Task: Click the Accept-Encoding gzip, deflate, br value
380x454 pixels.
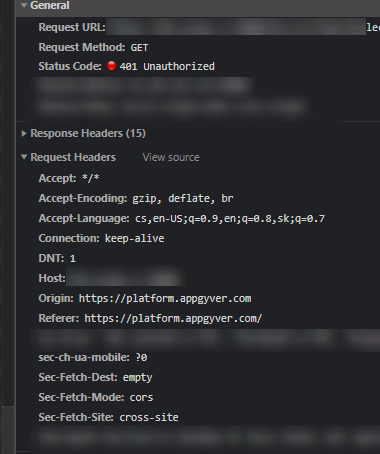Action: point(183,199)
